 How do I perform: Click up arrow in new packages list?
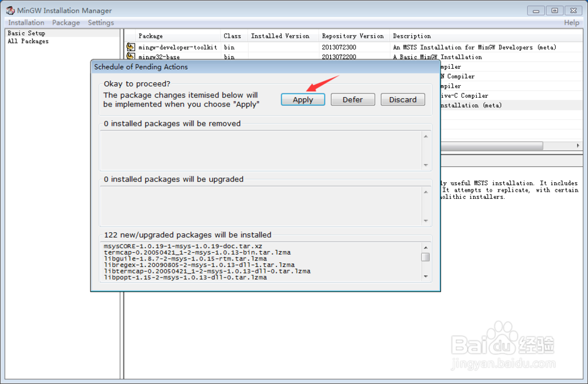426,248
